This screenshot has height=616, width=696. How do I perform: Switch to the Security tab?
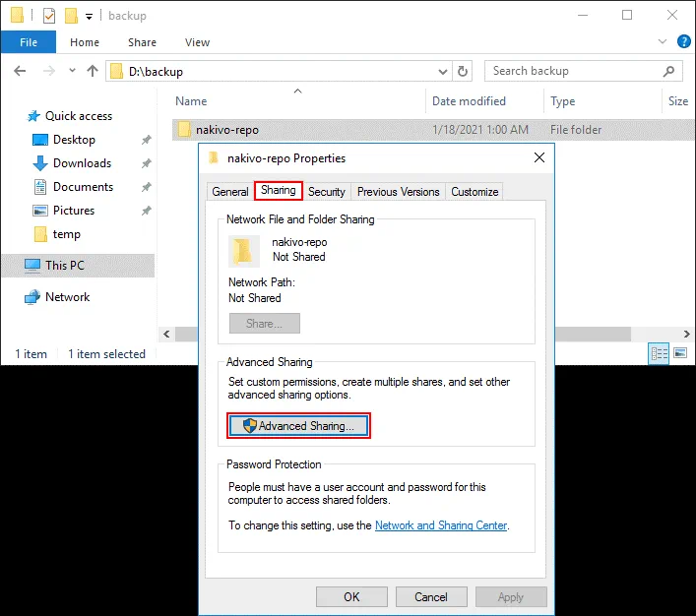[x=326, y=192]
